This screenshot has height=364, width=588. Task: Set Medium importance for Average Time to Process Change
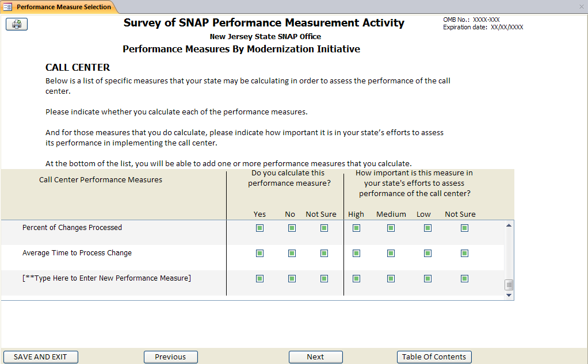point(391,253)
